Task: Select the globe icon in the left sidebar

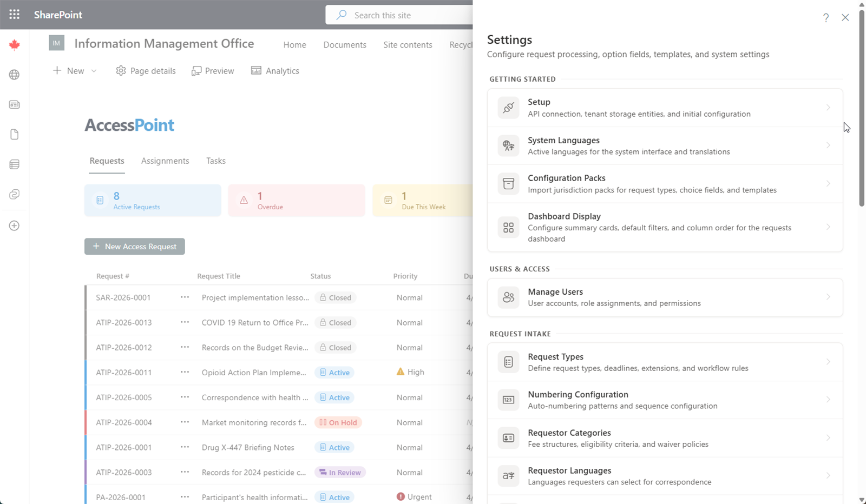Action: click(14, 75)
